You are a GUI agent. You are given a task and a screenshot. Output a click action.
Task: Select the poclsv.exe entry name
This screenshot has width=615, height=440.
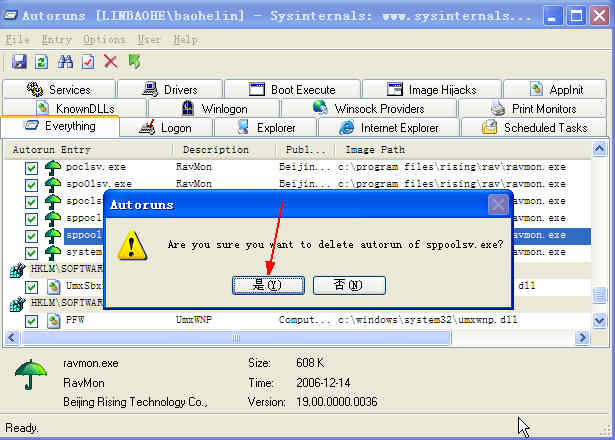point(96,167)
